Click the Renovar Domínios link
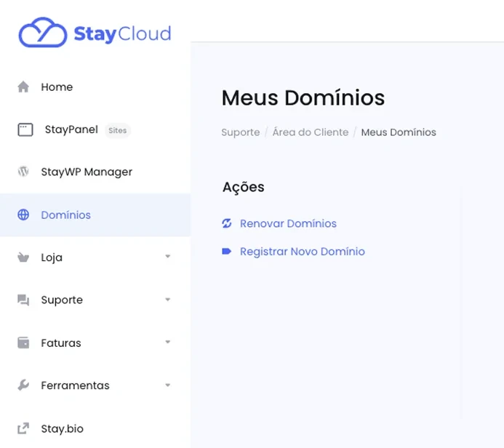This screenshot has height=448, width=504. [x=288, y=223]
